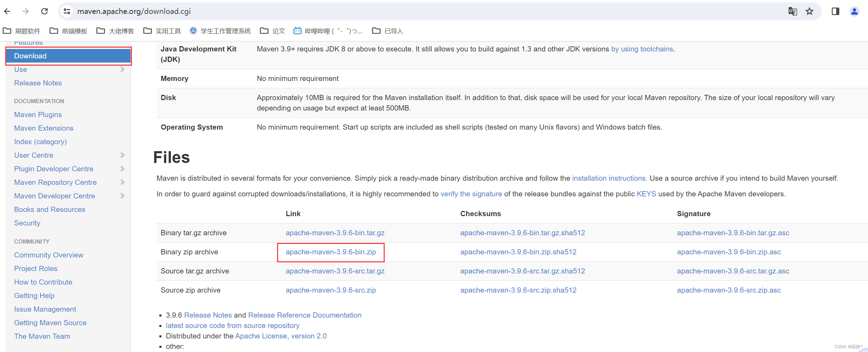Open Issue Management link
Image resolution: width=868 pixels, height=352 pixels.
click(x=45, y=309)
